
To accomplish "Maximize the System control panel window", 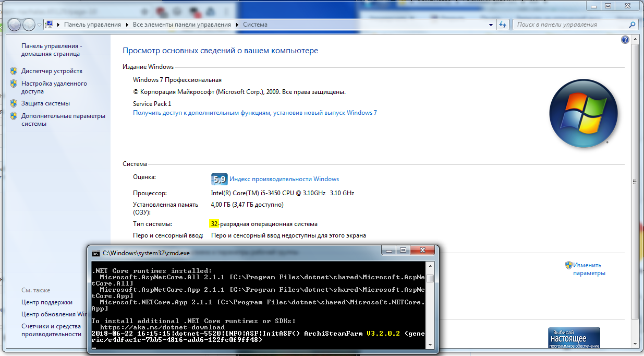I will pos(607,6).
